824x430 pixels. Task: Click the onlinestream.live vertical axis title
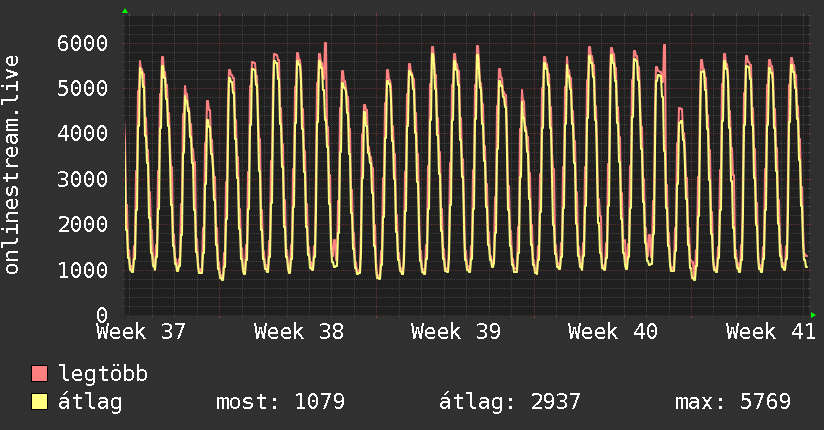click(x=11, y=165)
